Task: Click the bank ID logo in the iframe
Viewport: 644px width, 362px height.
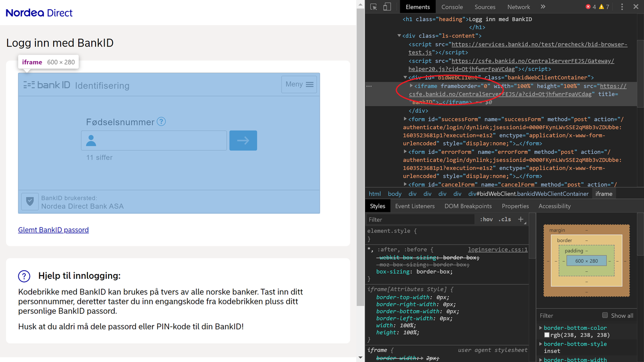Action: point(47,85)
